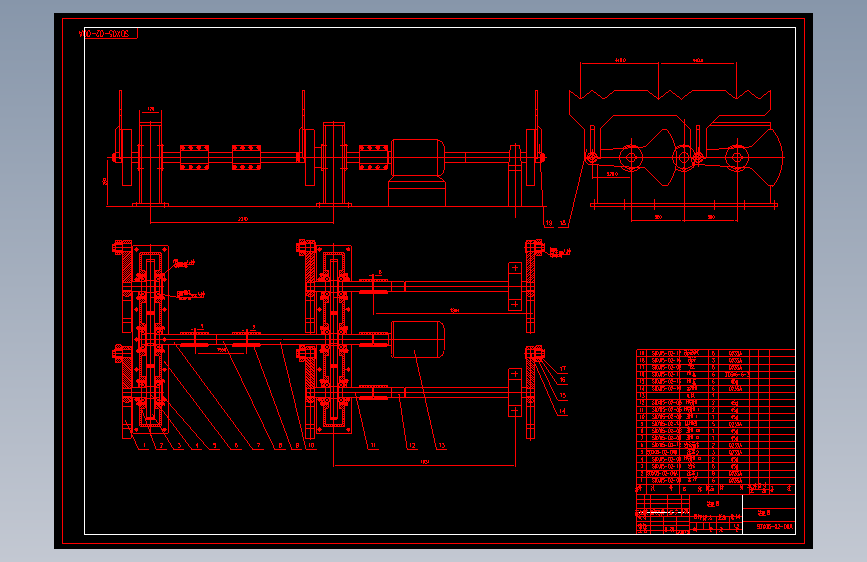This screenshot has width=867, height=562.
Task: Select part balloon number 12
Action: (x=412, y=445)
